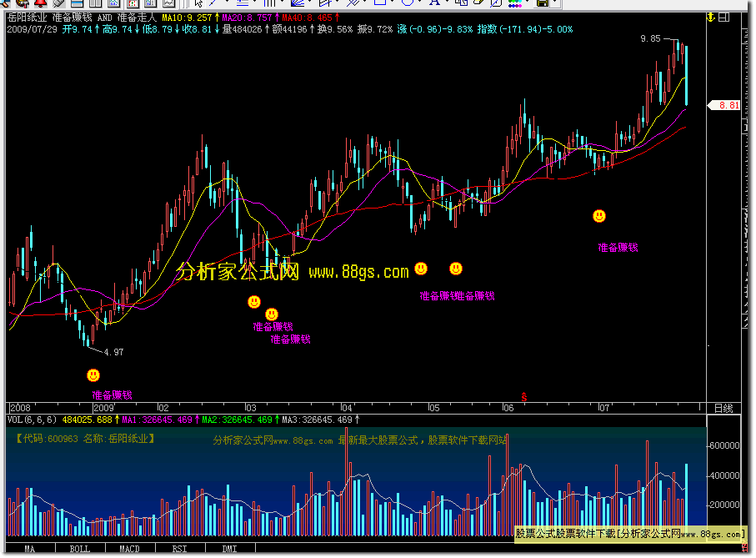
Task: Click the date 2009/07/29 in header
Action: (x=32, y=29)
